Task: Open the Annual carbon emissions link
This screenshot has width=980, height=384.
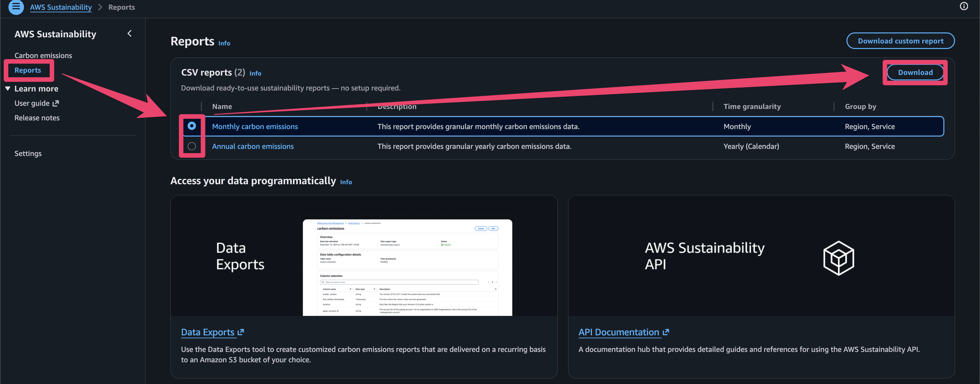Action: [252, 146]
